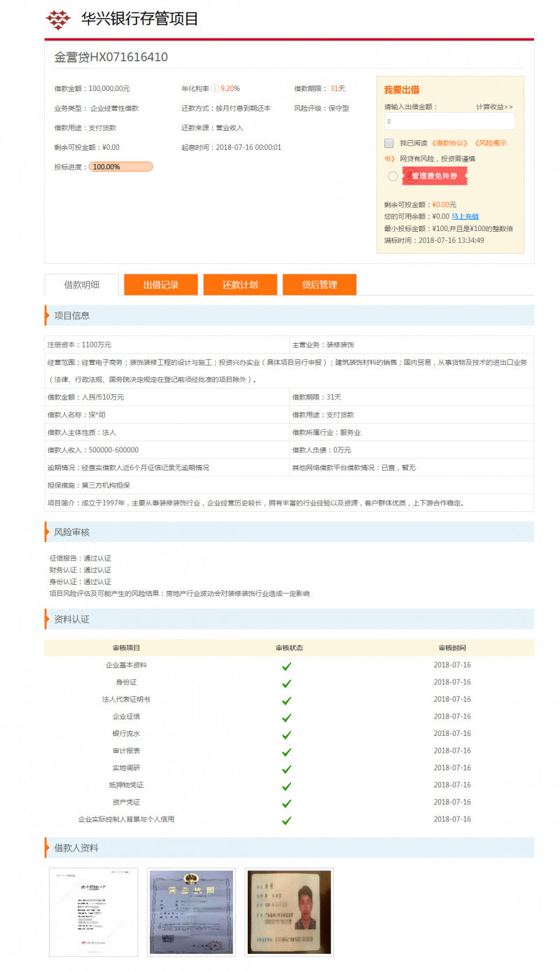Tick the 我已阅读 agreement checkbox
This screenshot has width=560, height=972.
tap(389, 143)
